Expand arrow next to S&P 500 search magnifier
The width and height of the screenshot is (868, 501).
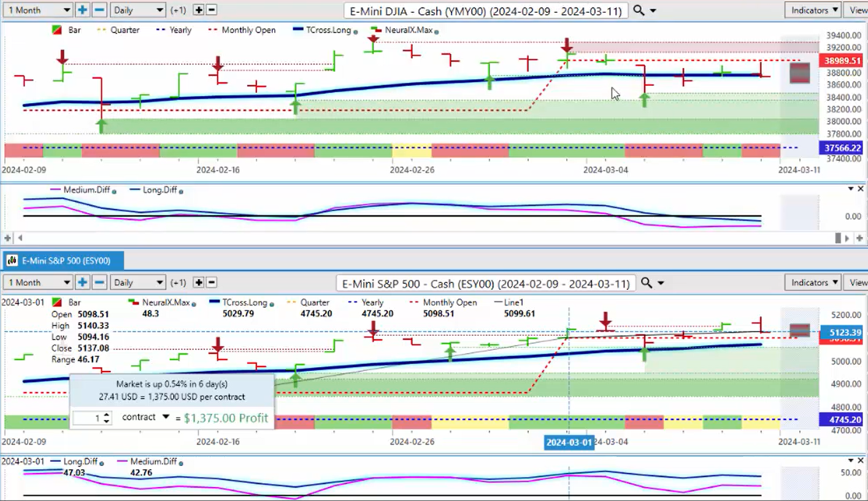pos(661,284)
